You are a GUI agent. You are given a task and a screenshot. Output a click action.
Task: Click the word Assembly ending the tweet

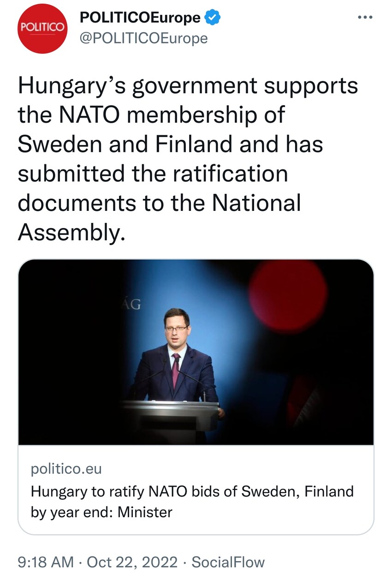(71, 233)
